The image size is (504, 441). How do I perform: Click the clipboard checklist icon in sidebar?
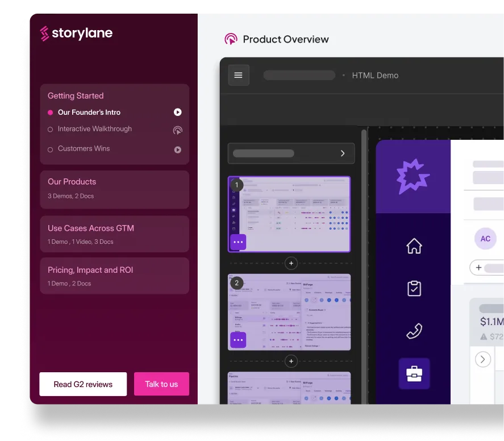[x=414, y=288]
